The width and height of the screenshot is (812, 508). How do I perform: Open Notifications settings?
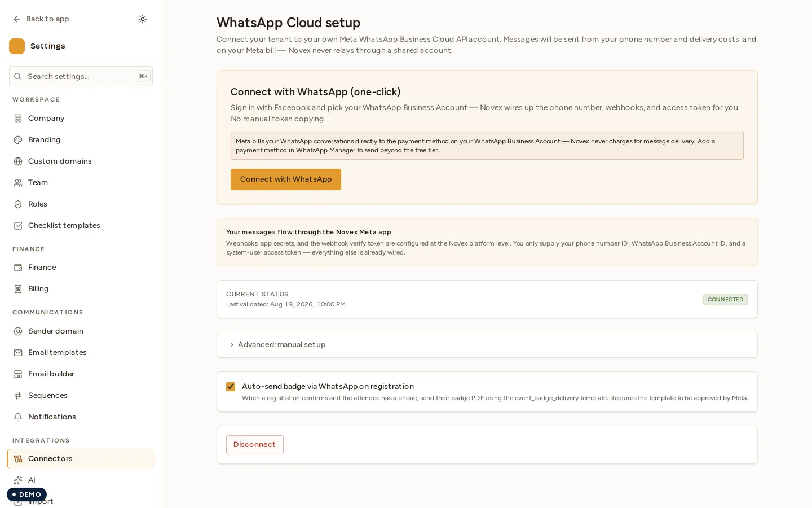(81, 417)
